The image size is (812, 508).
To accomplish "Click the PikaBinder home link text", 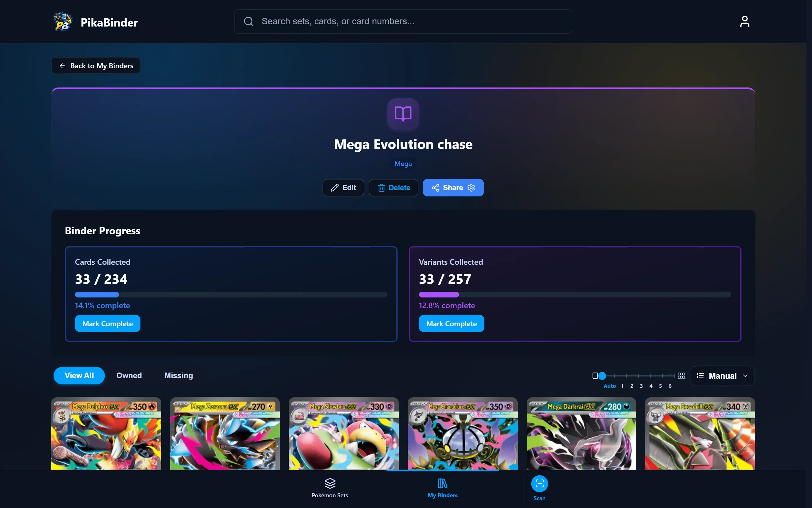I will pyautogui.click(x=109, y=23).
